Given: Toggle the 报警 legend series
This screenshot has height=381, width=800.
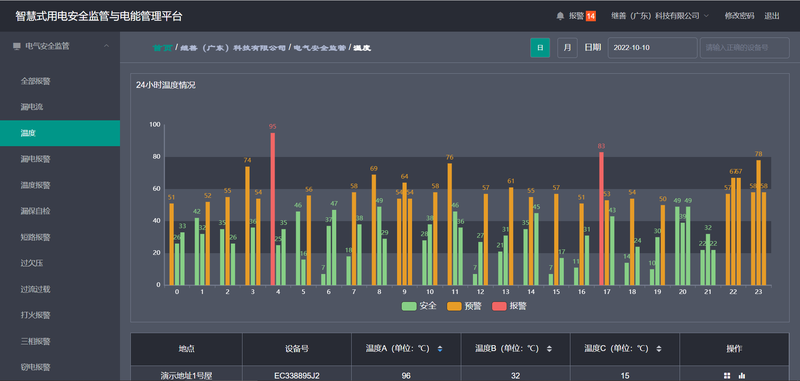Looking at the screenshot, I should (509, 307).
